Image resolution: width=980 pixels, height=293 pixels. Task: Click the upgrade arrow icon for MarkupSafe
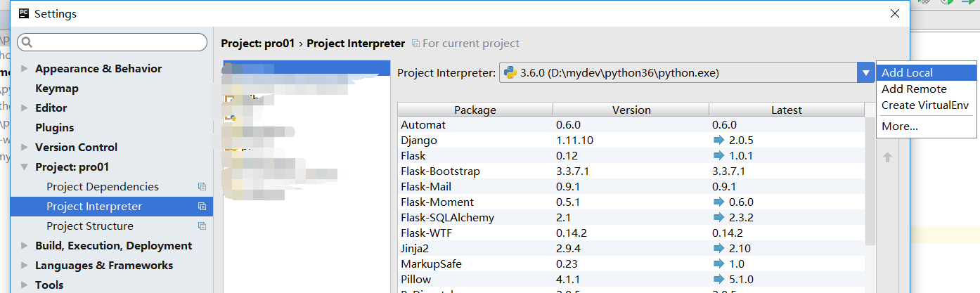[718, 264]
